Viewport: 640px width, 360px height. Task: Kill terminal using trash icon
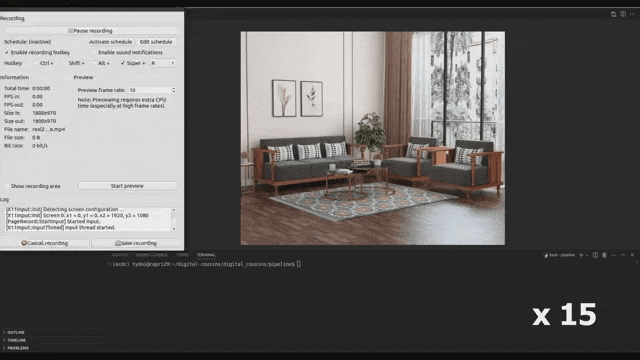(604, 255)
